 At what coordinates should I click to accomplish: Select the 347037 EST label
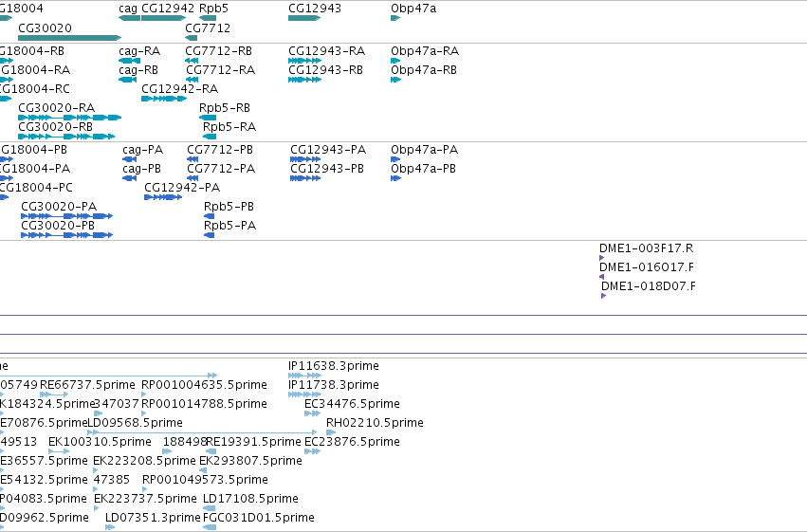coord(117,403)
